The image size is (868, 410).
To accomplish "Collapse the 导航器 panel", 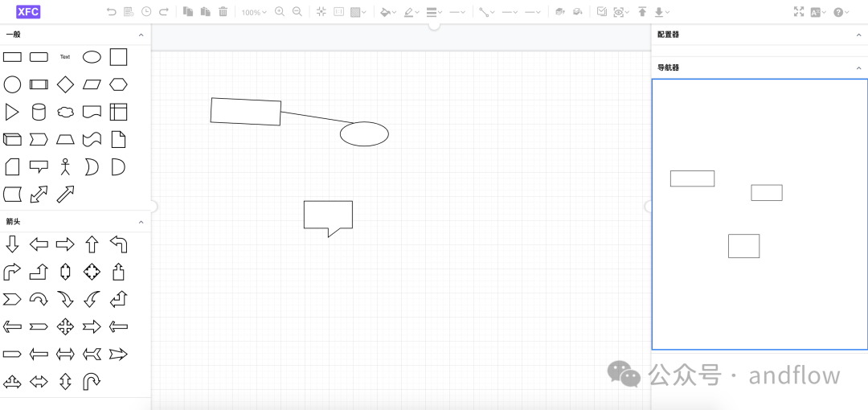I will (x=858, y=68).
